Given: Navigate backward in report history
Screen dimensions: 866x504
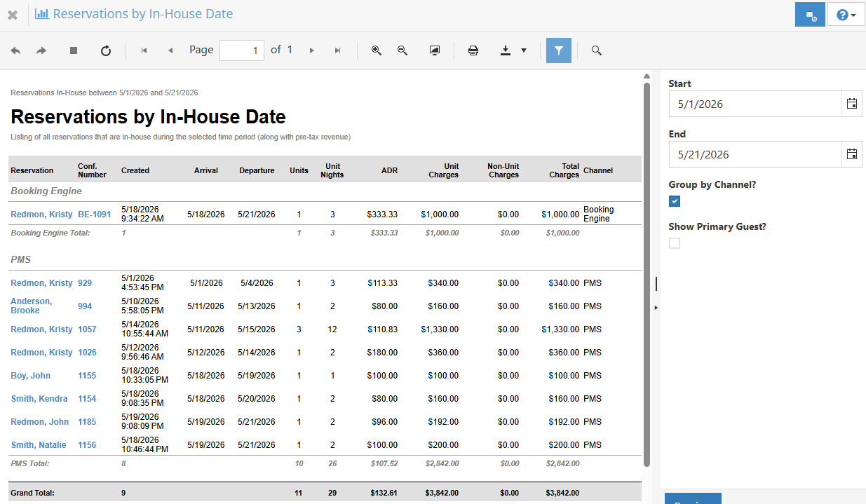Looking at the screenshot, I should click(x=15, y=50).
